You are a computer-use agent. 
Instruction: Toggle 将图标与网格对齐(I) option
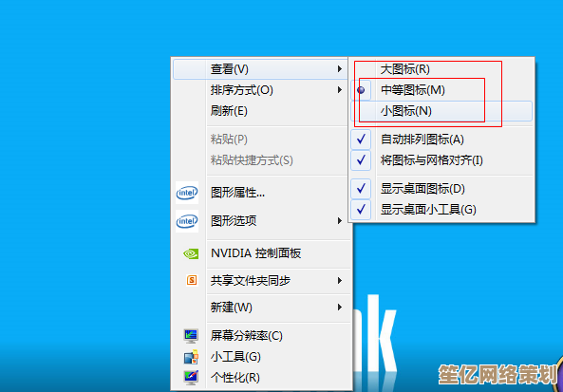click(441, 159)
